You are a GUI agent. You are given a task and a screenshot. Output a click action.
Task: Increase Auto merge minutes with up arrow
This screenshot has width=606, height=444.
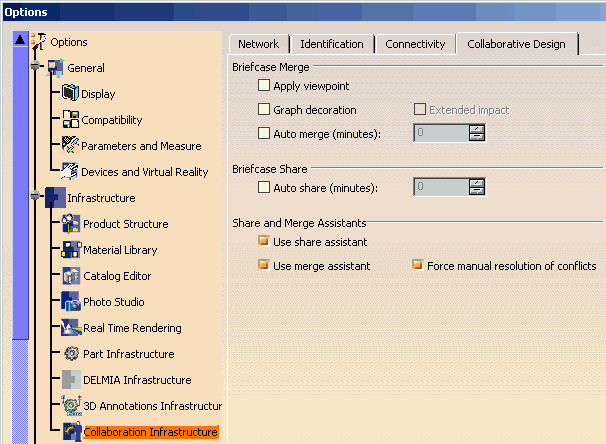pos(477,129)
